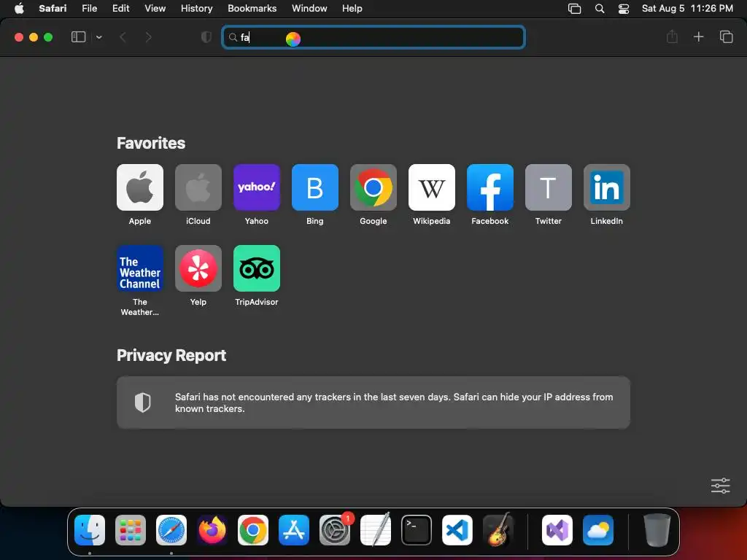Open screen mirroring in menu bar
Image resolution: width=747 pixels, height=560 pixels.
(x=575, y=8)
